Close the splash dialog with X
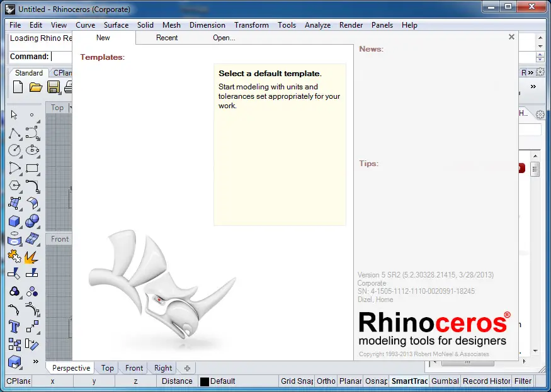Viewport: 551px width, 392px height. click(x=511, y=37)
